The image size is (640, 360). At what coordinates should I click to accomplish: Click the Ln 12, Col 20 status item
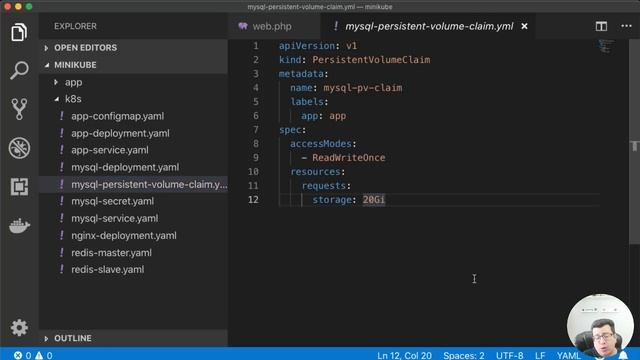(x=404, y=355)
